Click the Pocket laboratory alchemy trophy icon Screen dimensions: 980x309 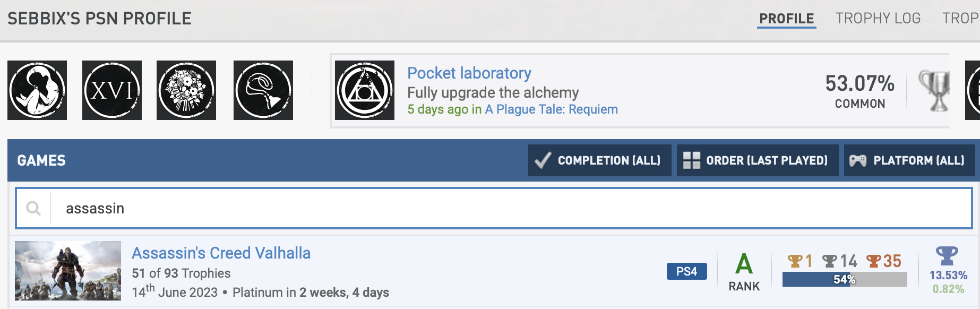(x=365, y=90)
